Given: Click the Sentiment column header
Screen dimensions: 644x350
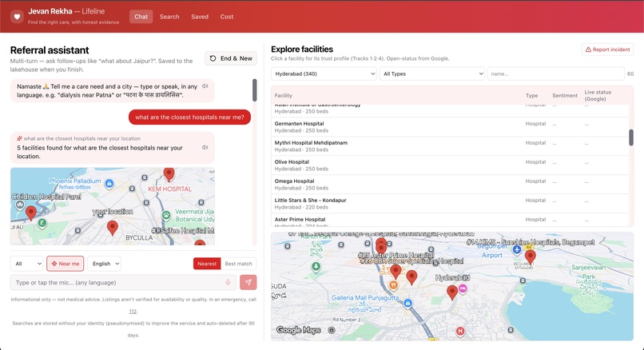Looking at the screenshot, I should click(x=565, y=95).
